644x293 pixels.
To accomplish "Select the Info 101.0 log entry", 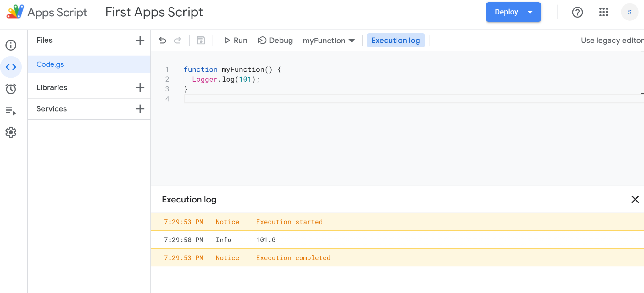I will (x=397, y=240).
